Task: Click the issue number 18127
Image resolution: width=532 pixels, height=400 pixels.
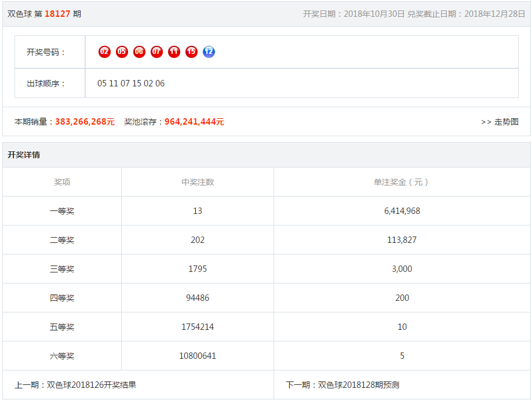Action: [57, 14]
